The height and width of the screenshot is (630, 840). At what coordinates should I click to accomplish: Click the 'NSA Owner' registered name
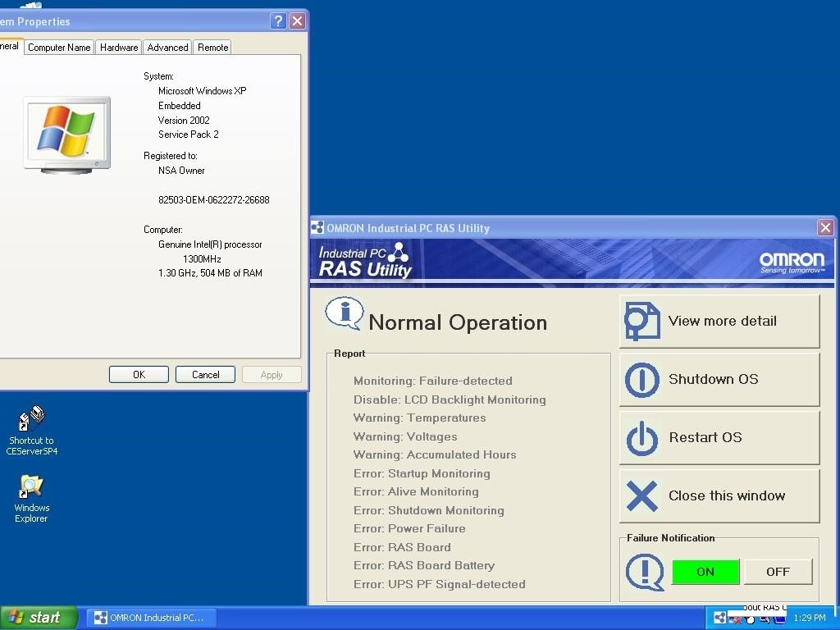pyautogui.click(x=181, y=171)
